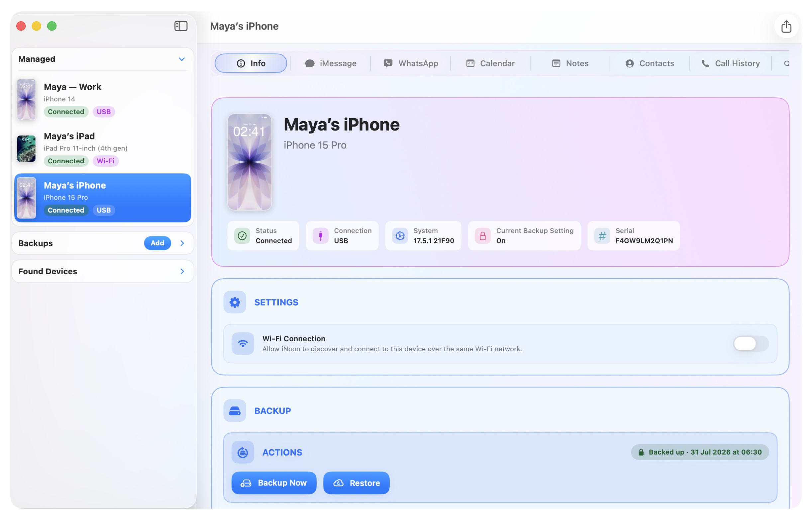Image resolution: width=812 pixels, height=520 pixels.
Task: Click the Backed up 31 Jul 2026 status badge
Action: 699,452
